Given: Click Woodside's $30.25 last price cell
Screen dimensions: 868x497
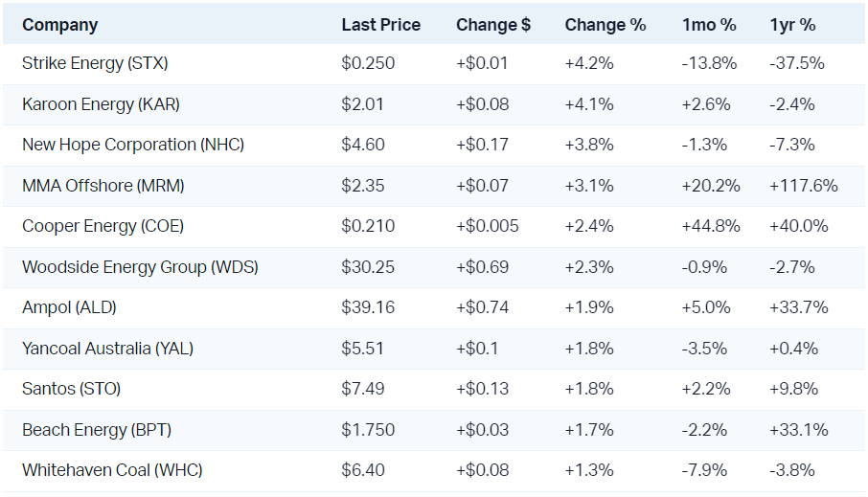Looking at the screenshot, I should (368, 267).
